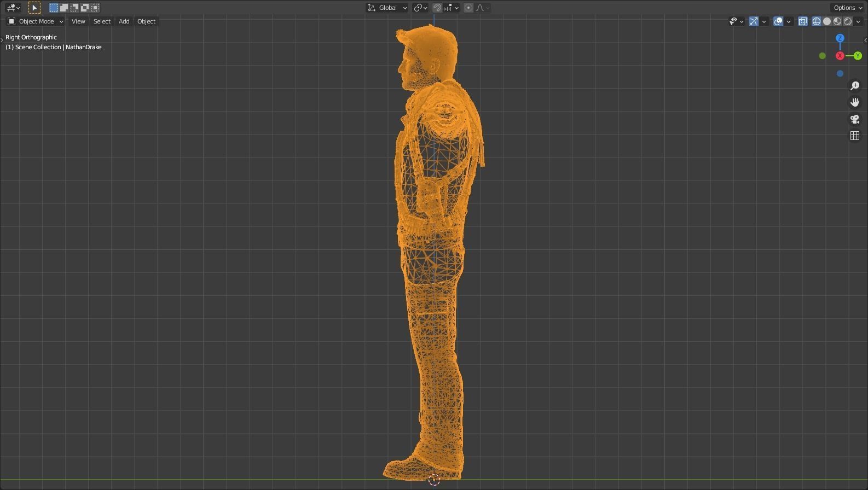Click the red X axis gizmo
The height and width of the screenshot is (490, 868).
pos(840,56)
